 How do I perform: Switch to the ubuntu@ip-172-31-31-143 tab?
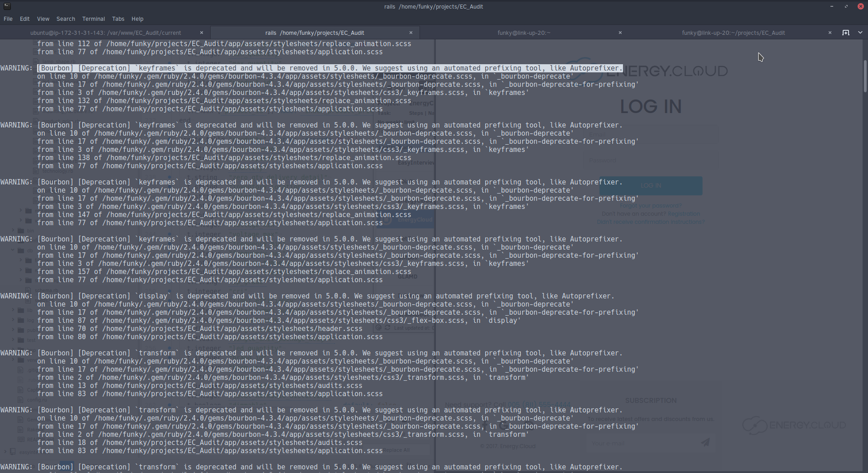click(x=105, y=33)
